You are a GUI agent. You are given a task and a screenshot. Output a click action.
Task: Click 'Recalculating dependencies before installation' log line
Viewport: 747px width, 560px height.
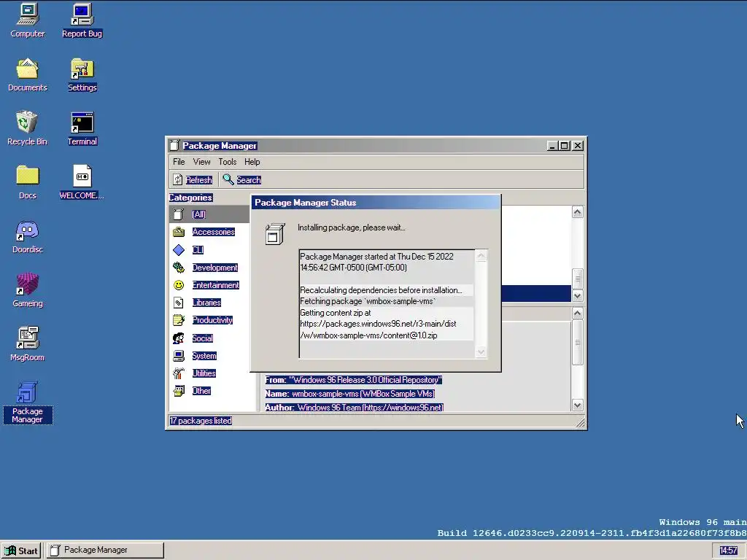coord(381,290)
